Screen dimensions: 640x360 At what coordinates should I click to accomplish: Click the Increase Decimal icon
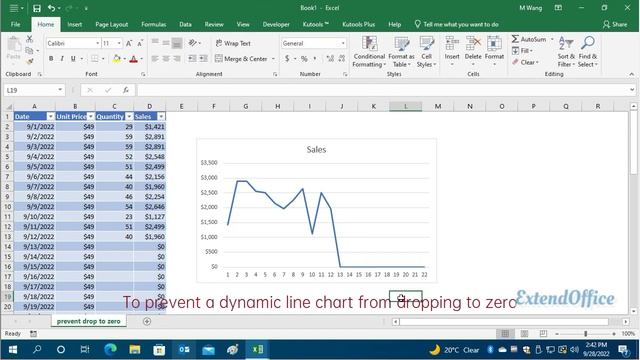coord(330,59)
